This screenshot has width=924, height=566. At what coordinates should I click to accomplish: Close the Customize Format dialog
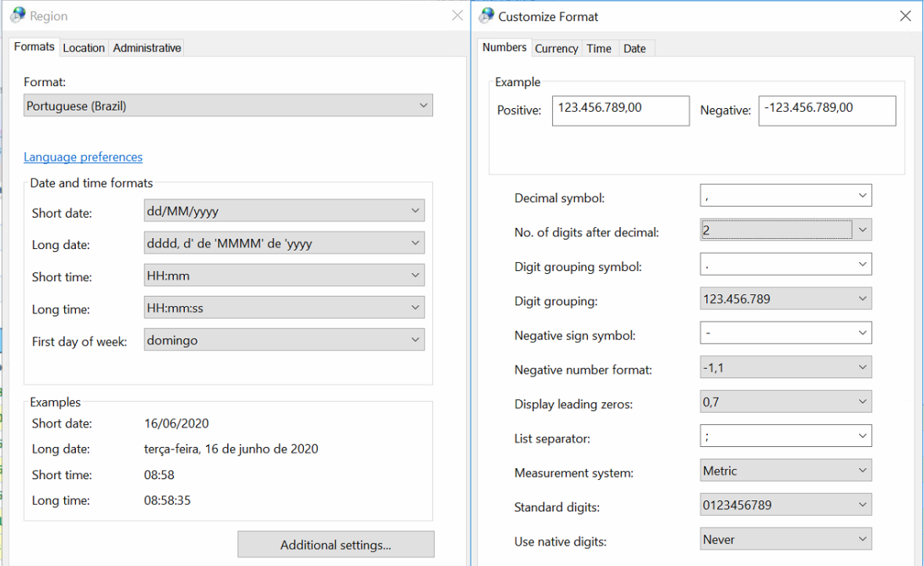(905, 16)
